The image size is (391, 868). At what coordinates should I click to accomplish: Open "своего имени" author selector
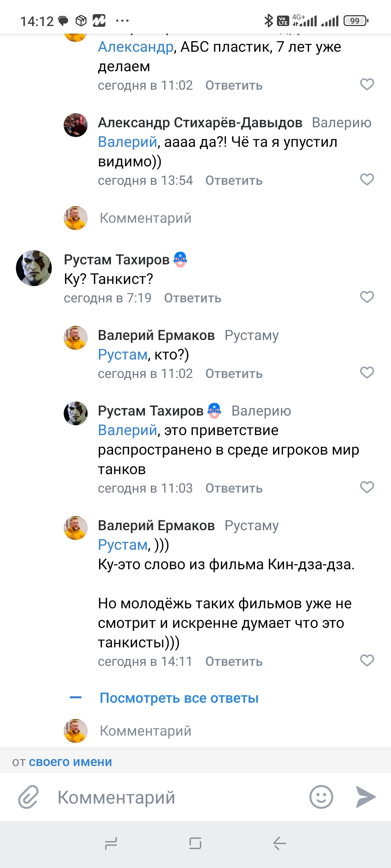(x=70, y=762)
